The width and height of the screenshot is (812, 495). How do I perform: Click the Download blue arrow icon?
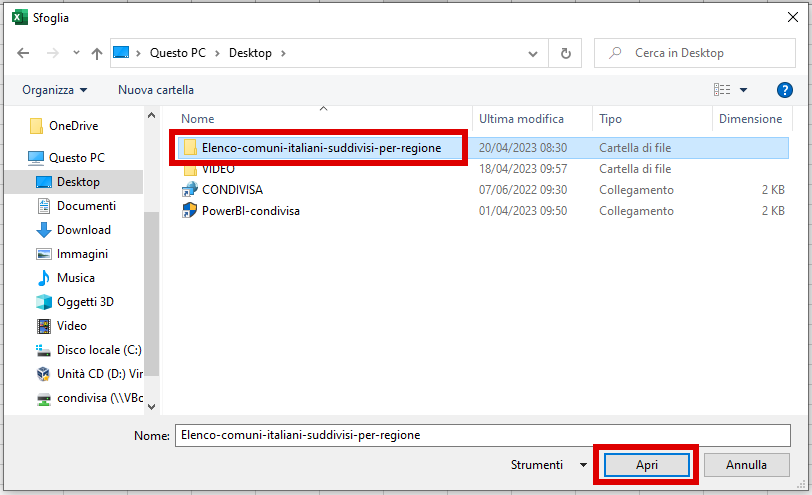(44, 230)
